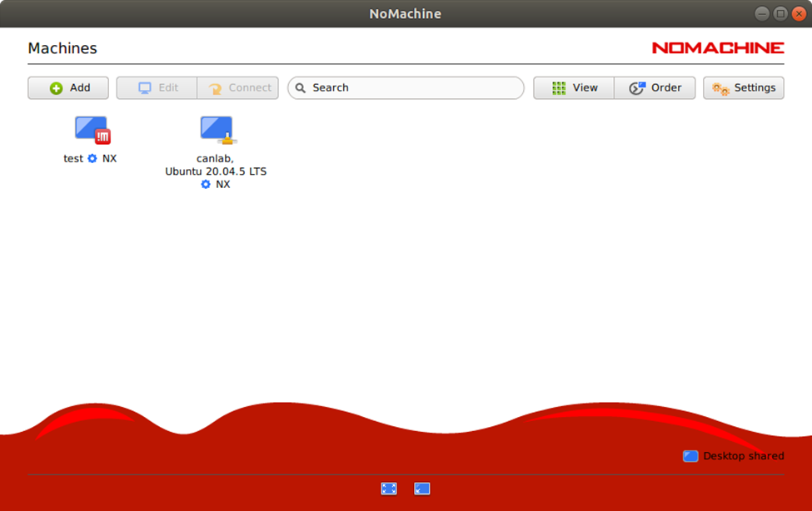
Task: Click the NX label under canlab
Action: click(222, 184)
